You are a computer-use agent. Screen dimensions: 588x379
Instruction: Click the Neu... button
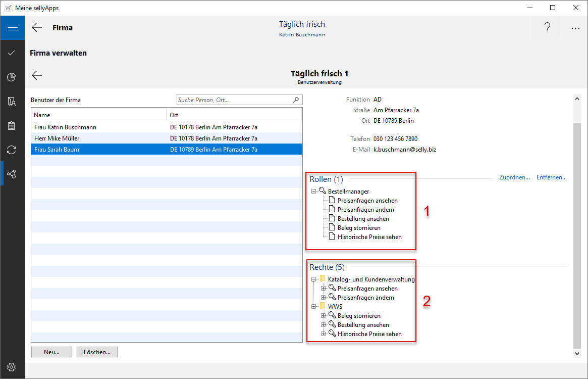coord(51,352)
